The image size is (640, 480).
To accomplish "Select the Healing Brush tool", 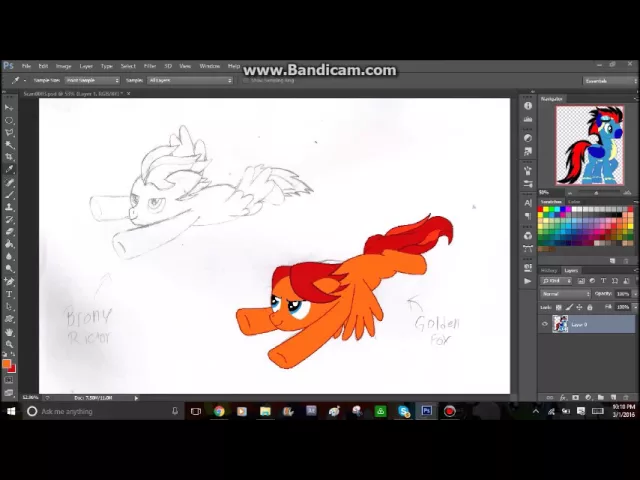I will [9, 182].
